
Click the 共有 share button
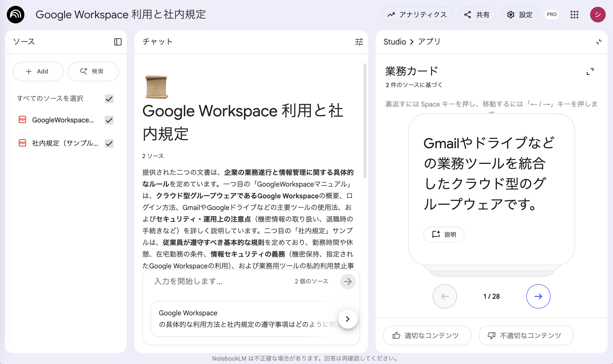pyautogui.click(x=477, y=15)
